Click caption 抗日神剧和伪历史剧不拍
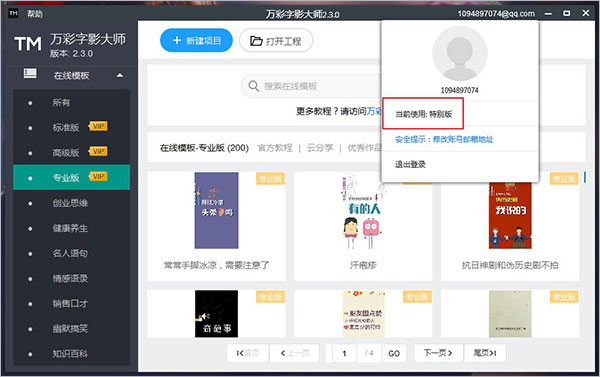The height and width of the screenshot is (377, 600). click(x=510, y=265)
